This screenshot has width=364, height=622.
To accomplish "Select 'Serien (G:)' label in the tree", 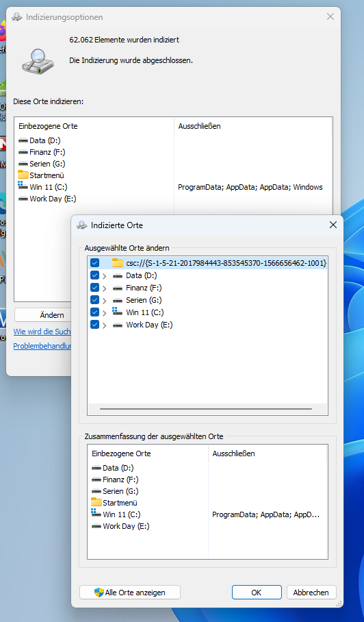I will [144, 300].
